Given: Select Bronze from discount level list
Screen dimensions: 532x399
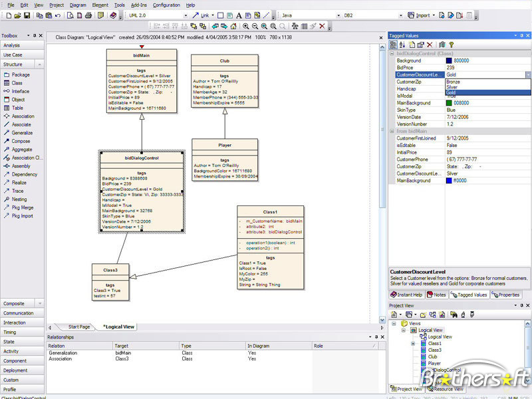Looking at the screenshot, I should pos(452,82).
